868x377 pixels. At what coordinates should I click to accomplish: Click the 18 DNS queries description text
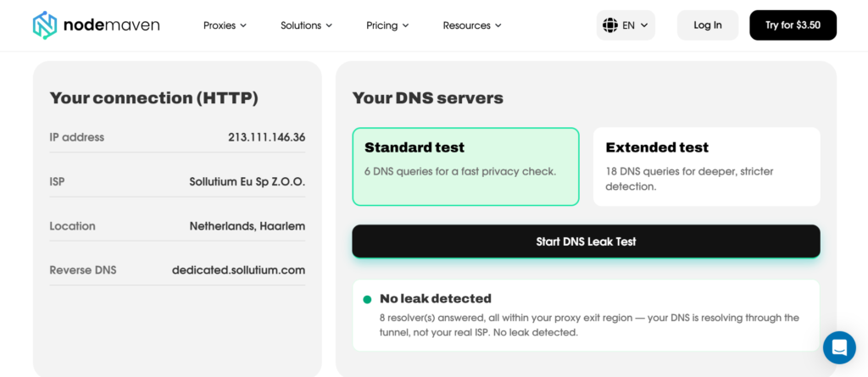click(690, 179)
